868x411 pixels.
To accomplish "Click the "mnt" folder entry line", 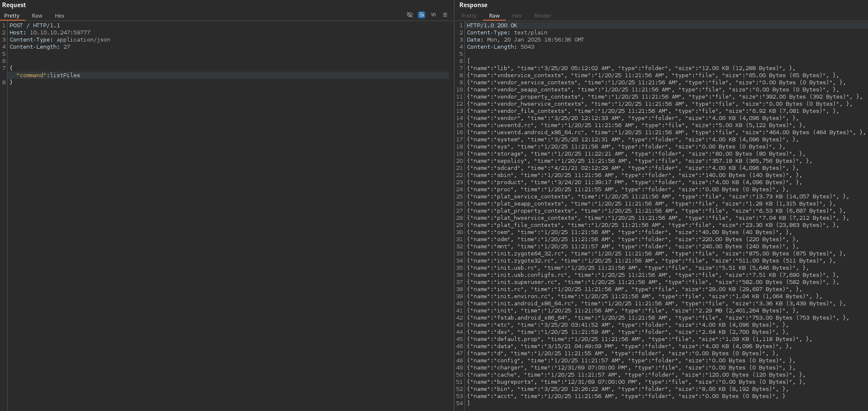I will click(633, 247).
